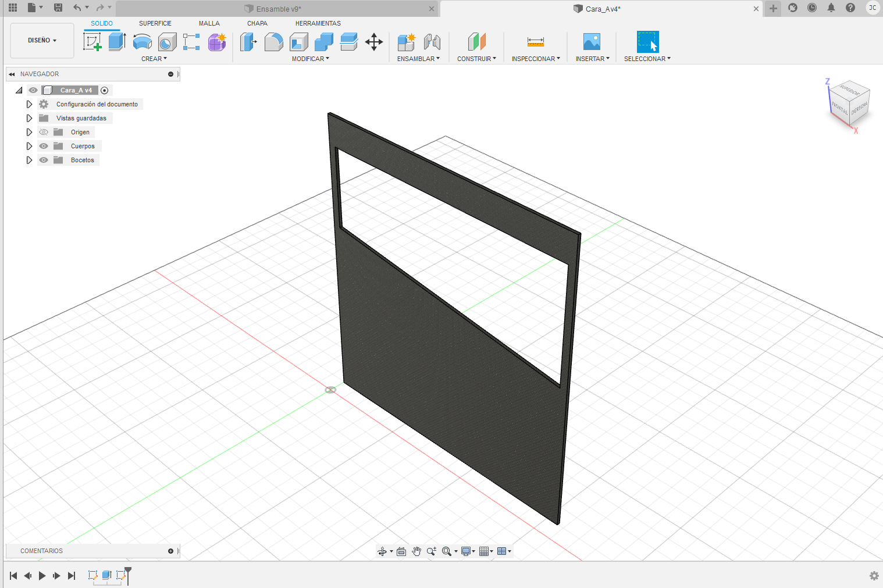Select the Rectangular Pattern tool
The height and width of the screenshot is (588, 883).
pyautogui.click(x=191, y=42)
